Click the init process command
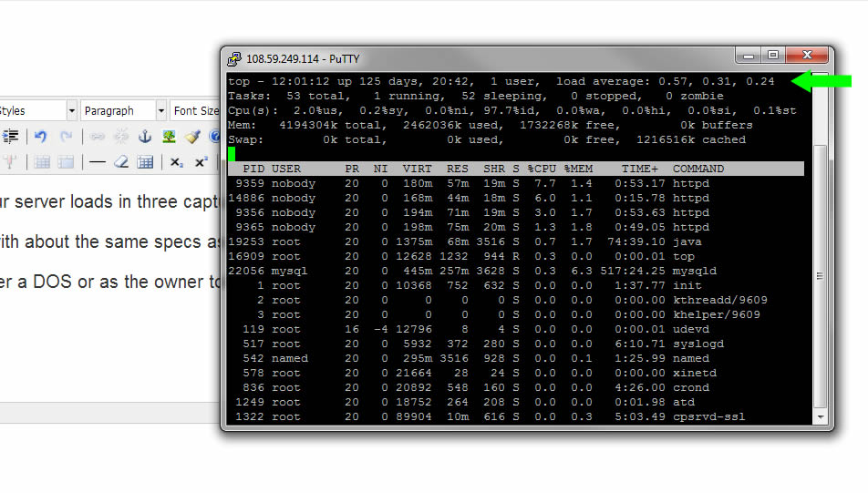Image resolution: width=868 pixels, height=493 pixels. click(687, 285)
